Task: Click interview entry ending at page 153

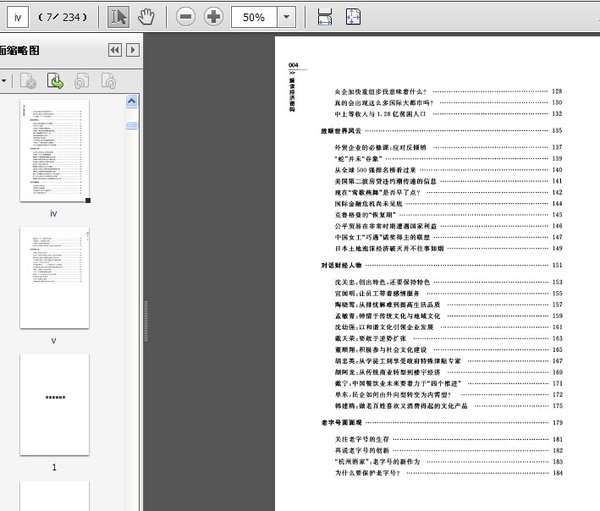Action: [448, 282]
